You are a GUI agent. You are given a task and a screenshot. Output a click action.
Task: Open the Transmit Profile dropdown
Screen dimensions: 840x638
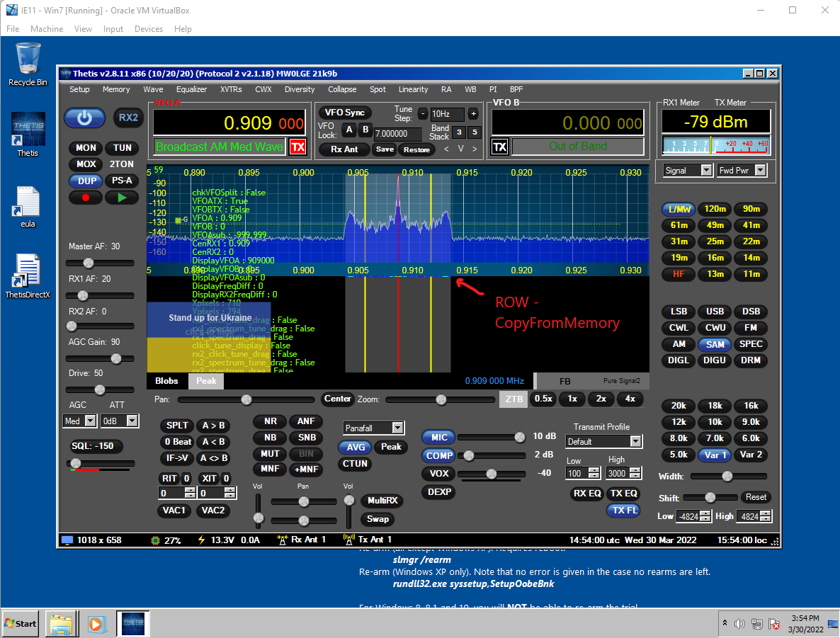click(635, 441)
